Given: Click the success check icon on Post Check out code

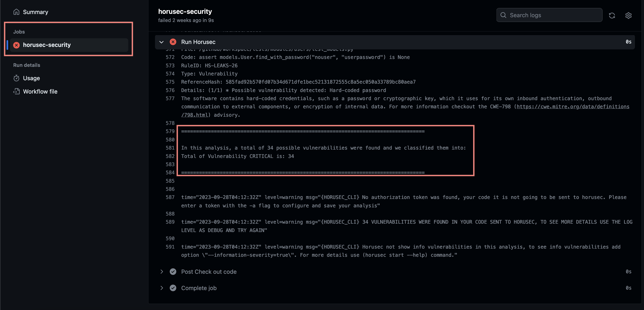Looking at the screenshot, I should 173,272.
